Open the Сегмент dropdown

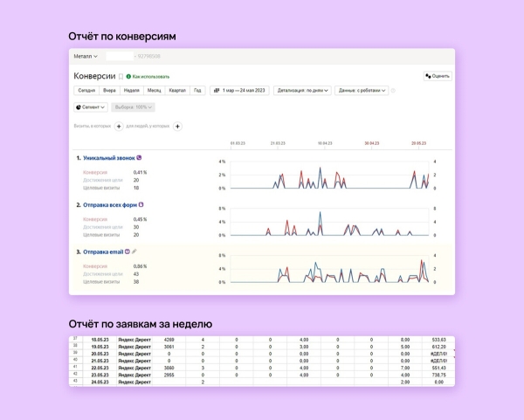pos(91,107)
